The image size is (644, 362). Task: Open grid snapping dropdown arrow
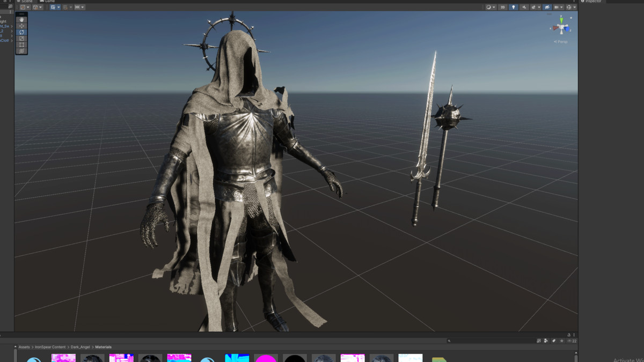(71, 7)
